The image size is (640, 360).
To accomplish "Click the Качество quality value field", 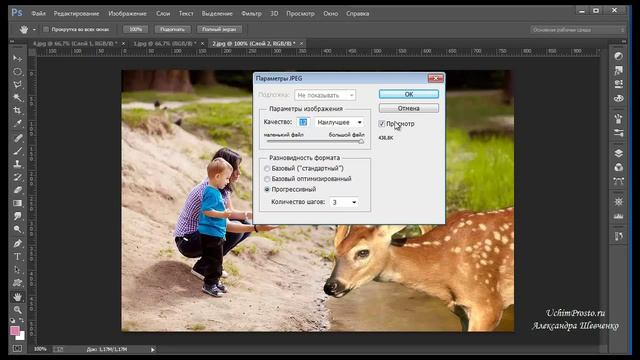I will click(x=303, y=122).
